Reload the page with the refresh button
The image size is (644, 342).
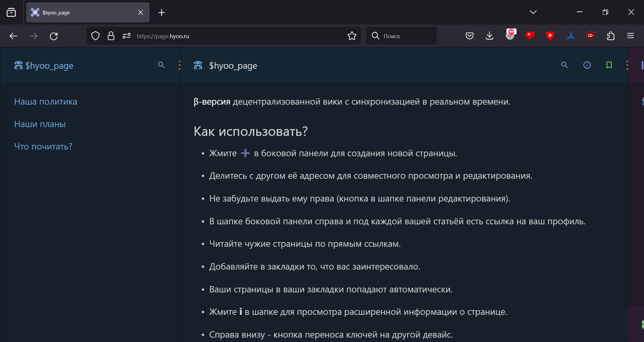click(54, 36)
